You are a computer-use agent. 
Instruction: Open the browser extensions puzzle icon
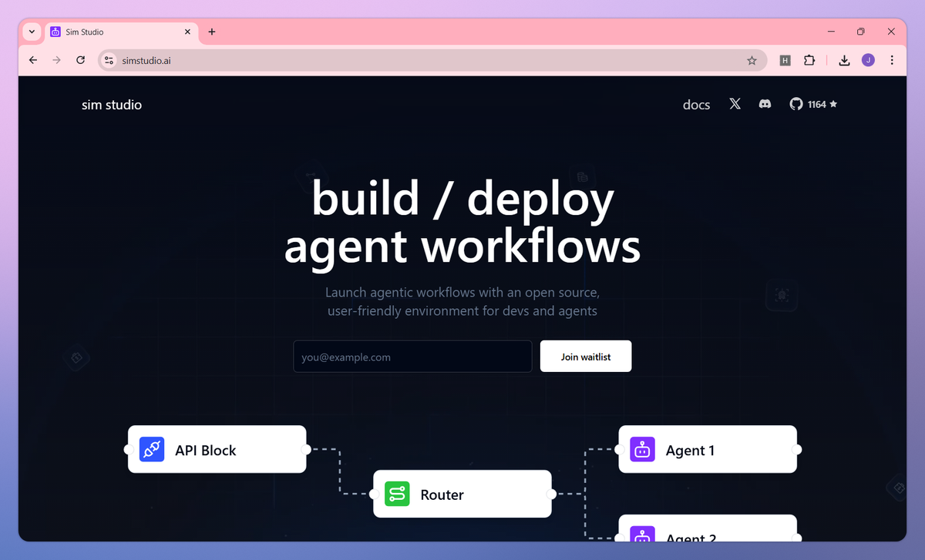click(809, 60)
